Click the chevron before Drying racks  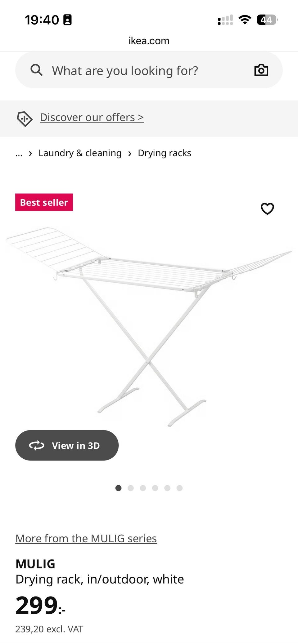coord(130,154)
